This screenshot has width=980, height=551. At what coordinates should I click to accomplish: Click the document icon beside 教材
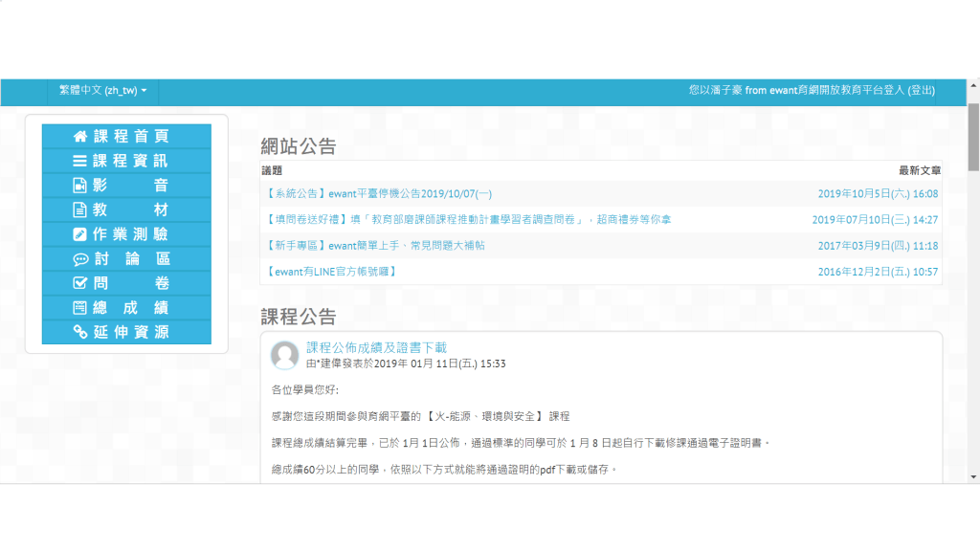80,210
